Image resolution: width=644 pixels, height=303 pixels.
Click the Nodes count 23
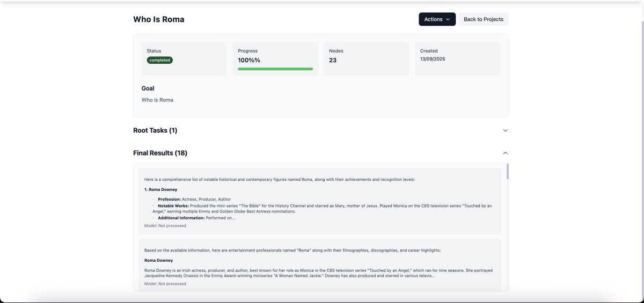point(333,60)
